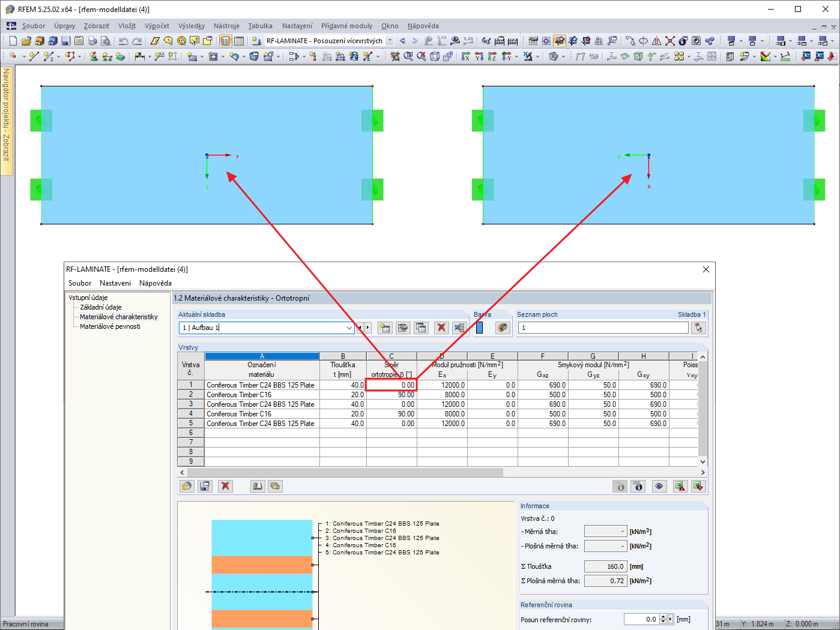Click the Redo arrow in main toolbar

coord(137,41)
